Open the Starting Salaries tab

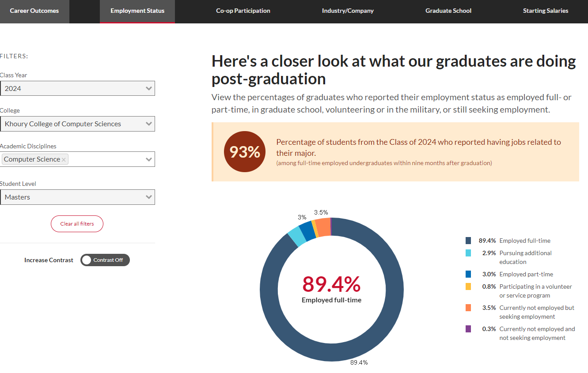click(x=546, y=11)
